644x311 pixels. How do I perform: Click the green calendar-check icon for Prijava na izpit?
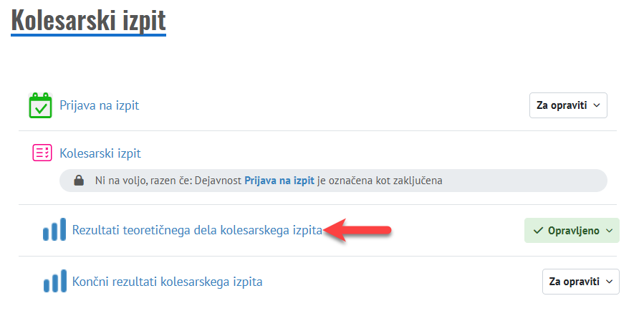[41, 105]
